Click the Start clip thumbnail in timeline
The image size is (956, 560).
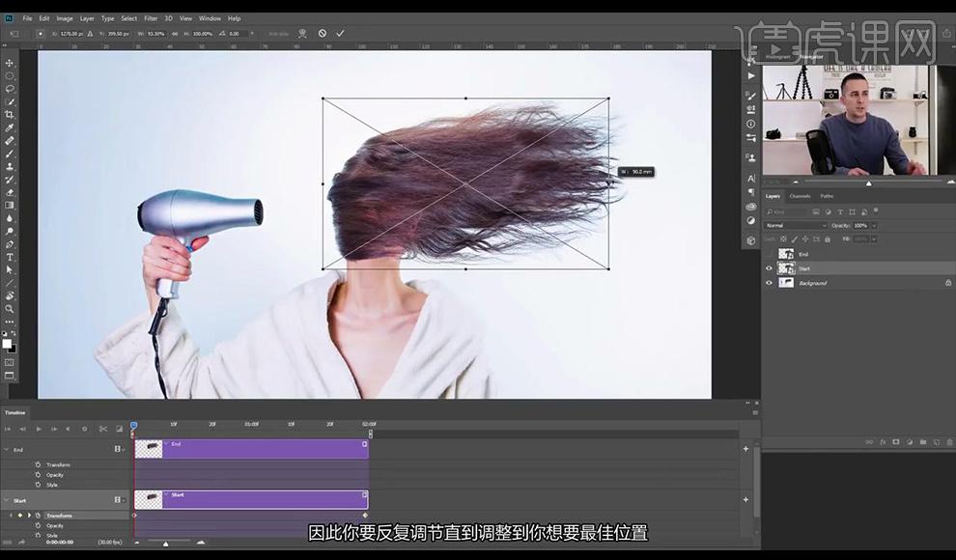click(x=148, y=500)
